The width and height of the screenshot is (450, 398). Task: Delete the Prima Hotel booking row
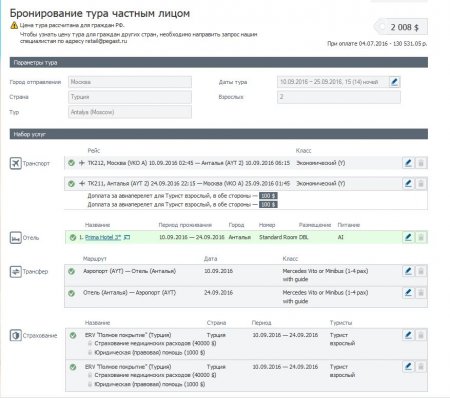pos(421,237)
